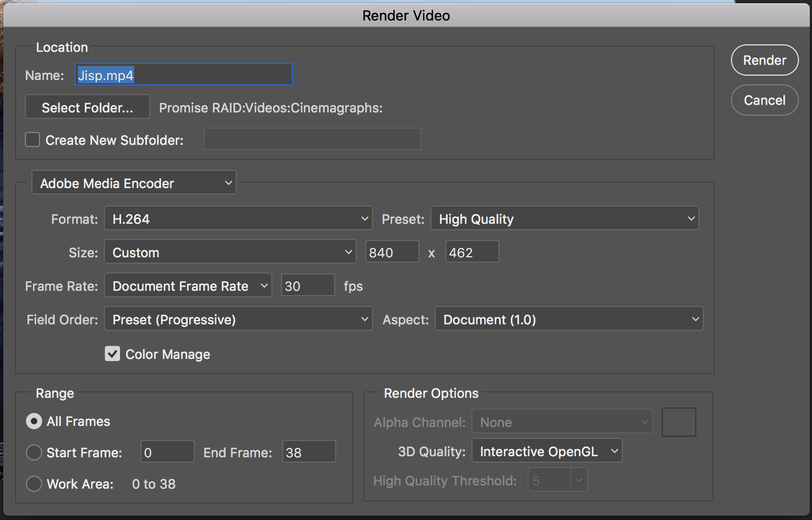Open the Format H.264 dropdown
This screenshot has width=812, height=520.
(238, 218)
